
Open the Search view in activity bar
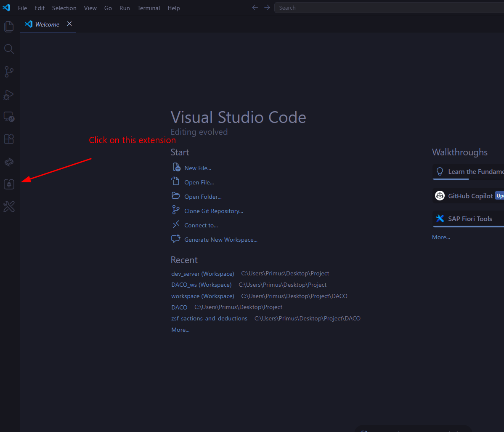pos(9,49)
